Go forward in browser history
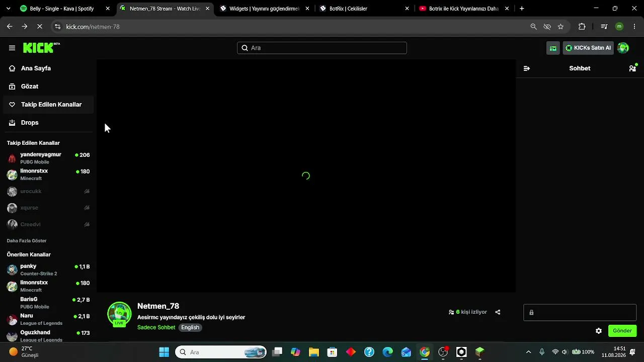The image size is (644, 362). 24,27
